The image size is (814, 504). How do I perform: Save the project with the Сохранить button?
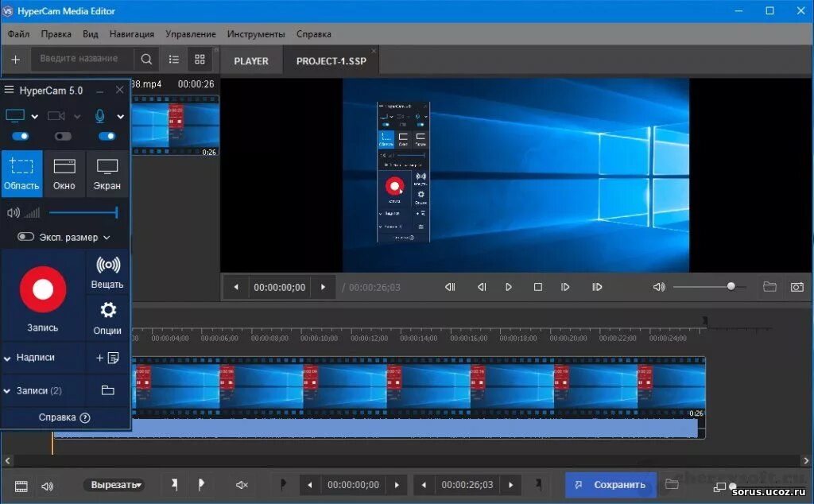610,484
